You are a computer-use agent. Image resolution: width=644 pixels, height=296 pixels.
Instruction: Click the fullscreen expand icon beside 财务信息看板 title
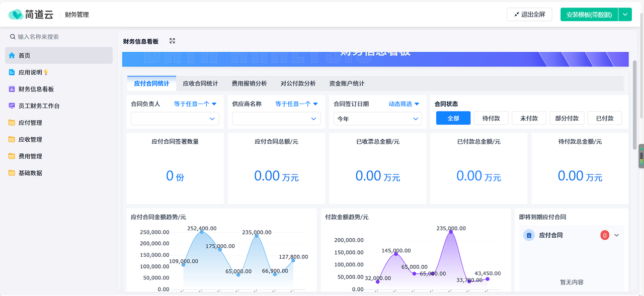(x=172, y=41)
